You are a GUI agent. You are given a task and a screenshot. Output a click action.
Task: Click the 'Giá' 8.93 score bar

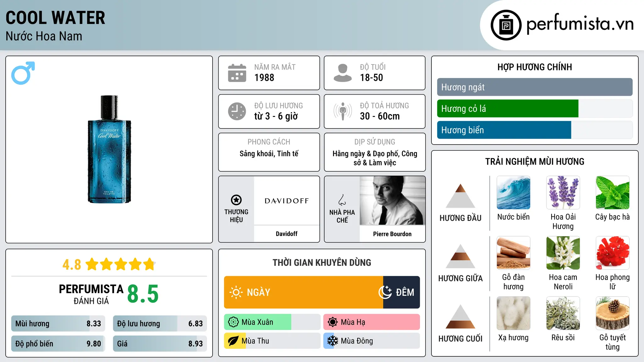(x=160, y=344)
